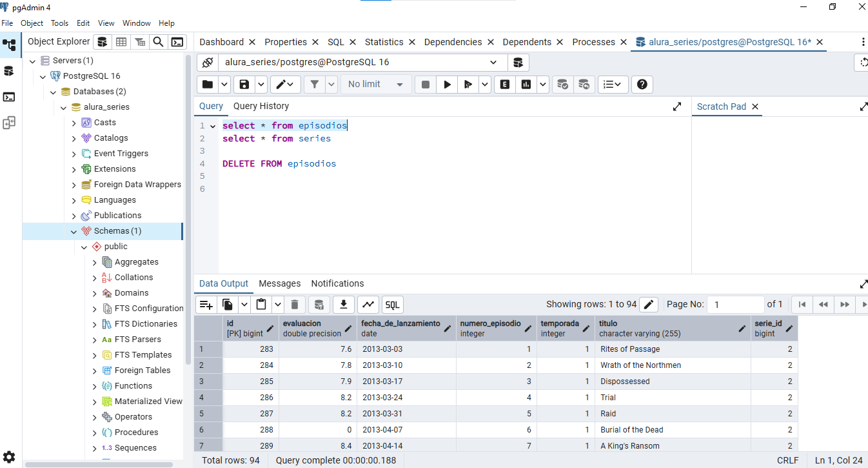Open the Edit pencil dropdown in toolbar
868x468 pixels.
point(286,85)
